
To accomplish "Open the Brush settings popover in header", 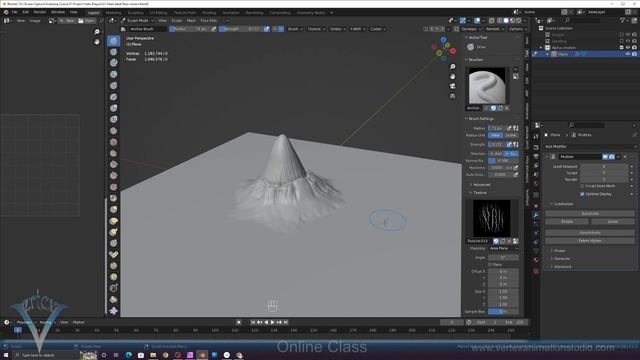I will pyautogui.click(x=295, y=29).
